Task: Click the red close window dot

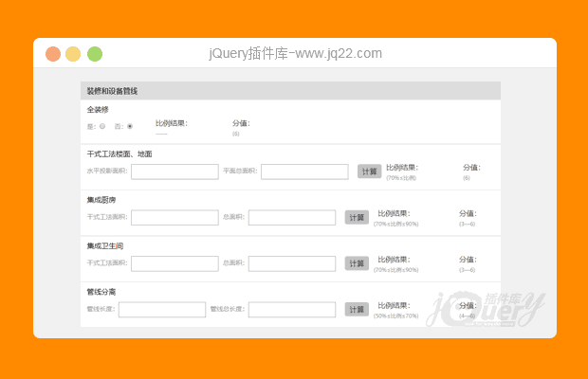Action: click(53, 54)
